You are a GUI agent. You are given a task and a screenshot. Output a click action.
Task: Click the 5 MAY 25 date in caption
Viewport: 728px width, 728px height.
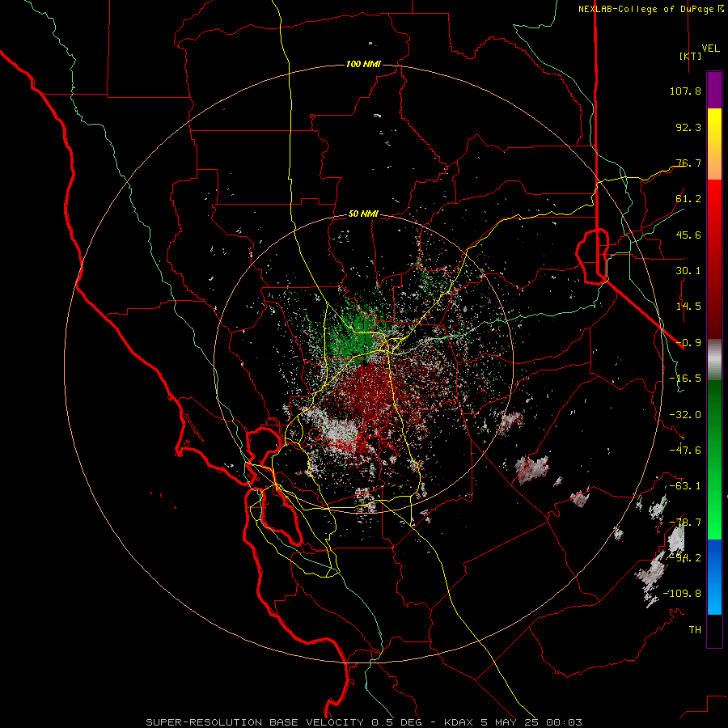(x=510, y=722)
